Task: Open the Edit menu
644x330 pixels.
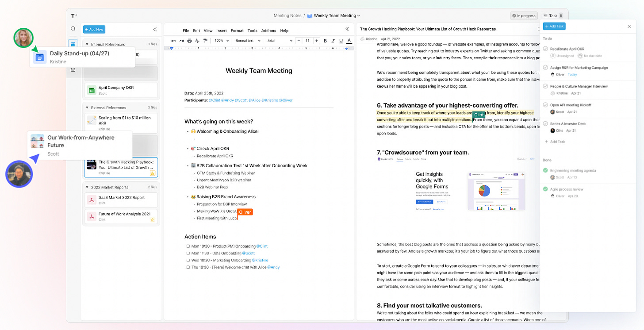Action: click(x=196, y=31)
